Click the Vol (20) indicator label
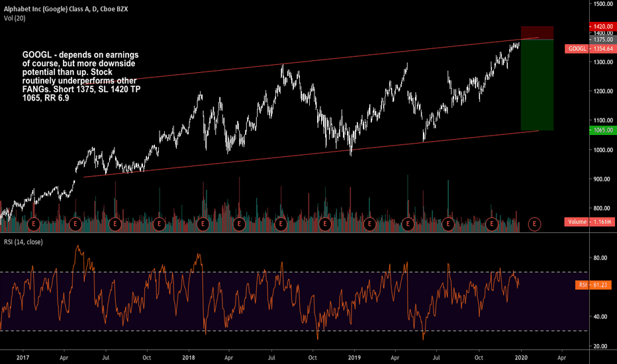The height and width of the screenshot is (364, 617). (15, 18)
